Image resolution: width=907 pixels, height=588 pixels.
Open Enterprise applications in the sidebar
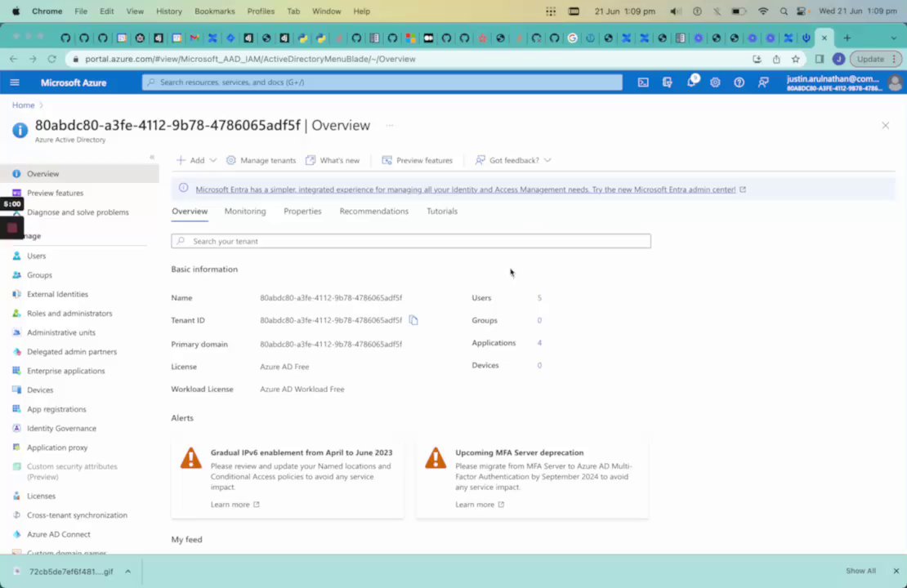66,371
